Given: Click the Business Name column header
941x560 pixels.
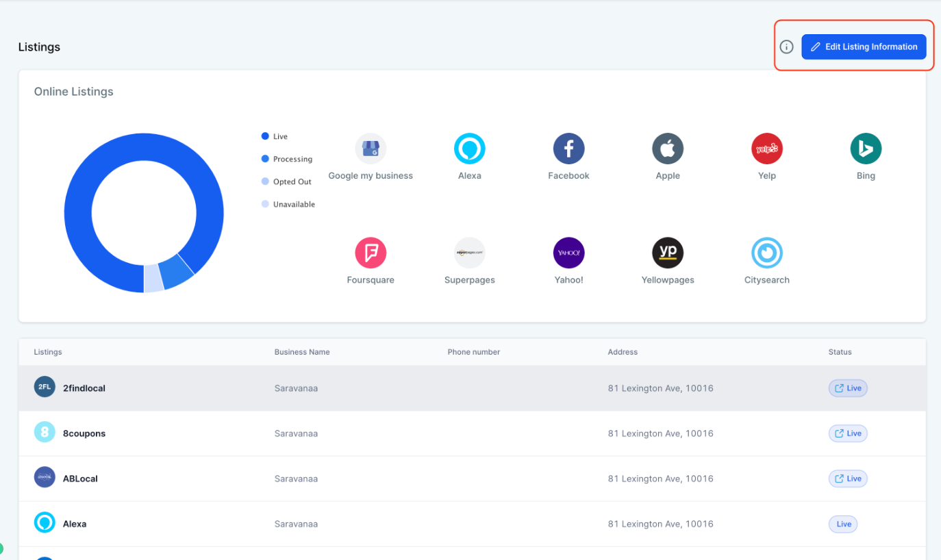Looking at the screenshot, I should (302, 352).
